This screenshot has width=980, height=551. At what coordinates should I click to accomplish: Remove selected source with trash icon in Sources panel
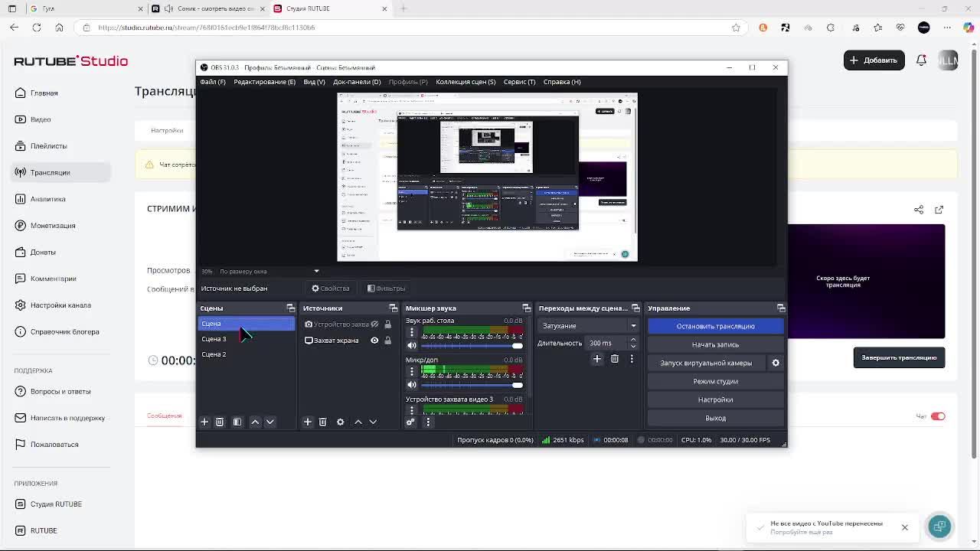pos(322,422)
